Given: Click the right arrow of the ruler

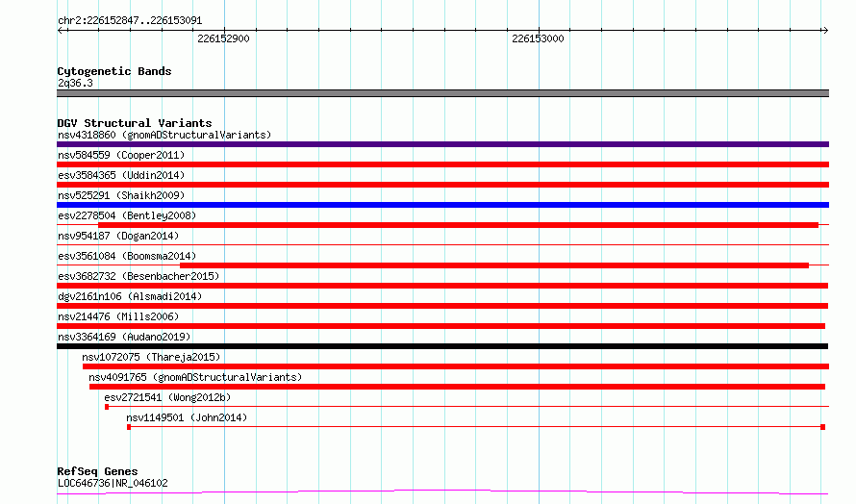Looking at the screenshot, I should 825,31.
